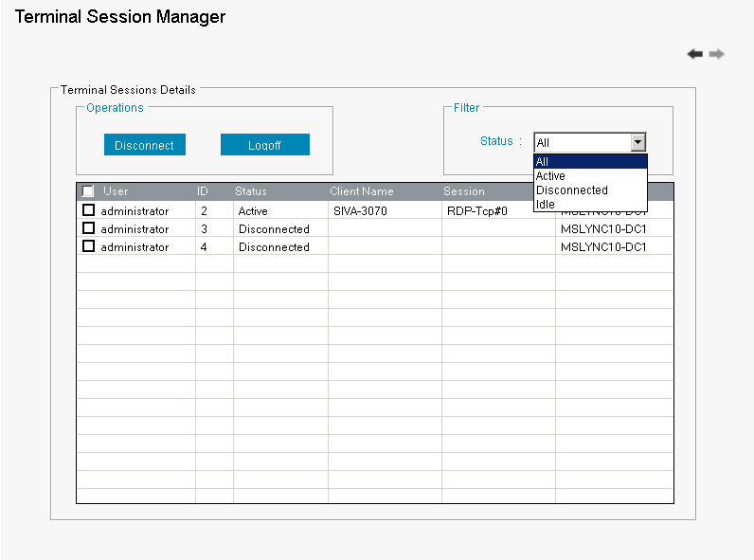This screenshot has height=560, width=754.
Task: Select the 'Active' status cell
Action: (x=253, y=210)
